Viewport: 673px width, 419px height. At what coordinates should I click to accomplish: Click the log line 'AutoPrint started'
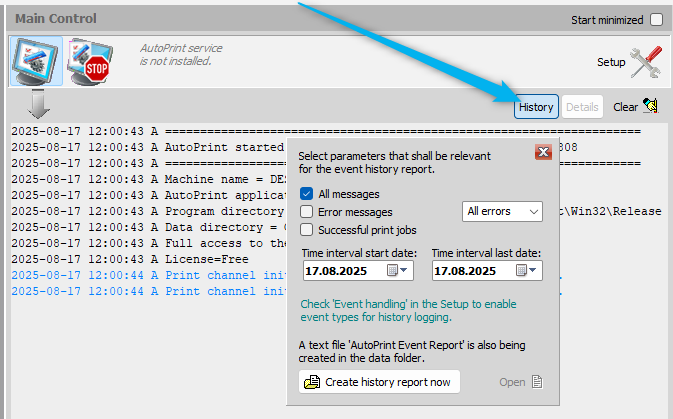point(149,147)
